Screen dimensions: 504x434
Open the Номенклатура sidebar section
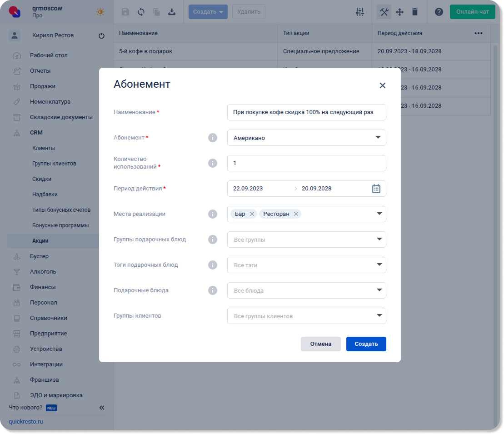(x=50, y=102)
